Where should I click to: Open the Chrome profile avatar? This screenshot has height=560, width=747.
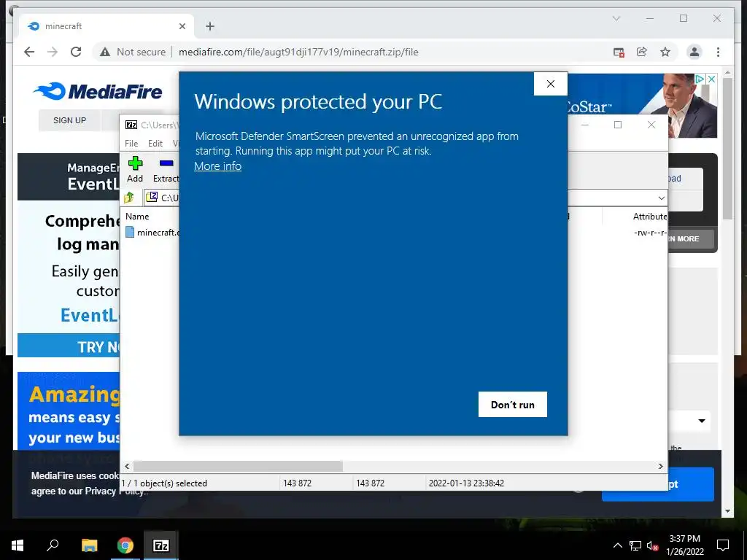point(694,52)
